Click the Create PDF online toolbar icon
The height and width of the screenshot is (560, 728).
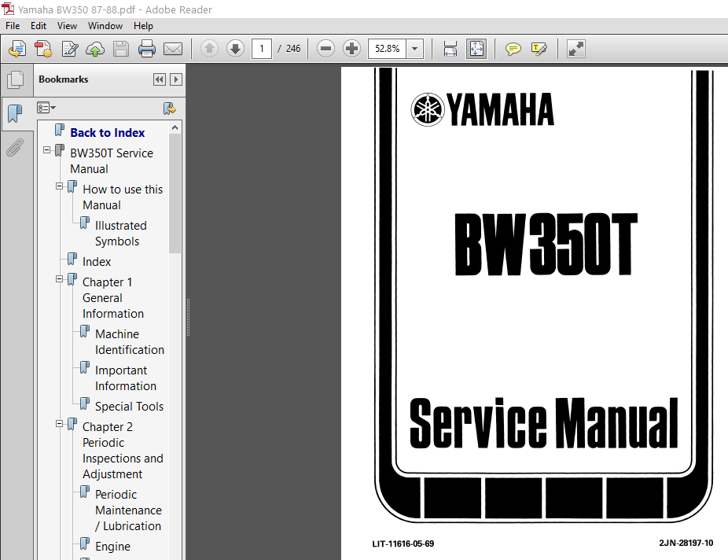17,48
